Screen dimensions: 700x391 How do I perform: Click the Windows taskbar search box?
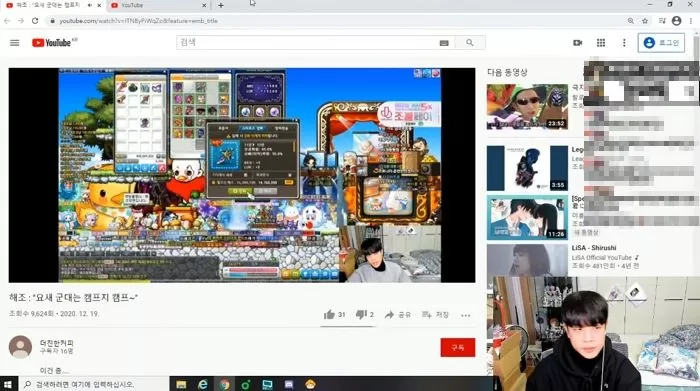94,384
